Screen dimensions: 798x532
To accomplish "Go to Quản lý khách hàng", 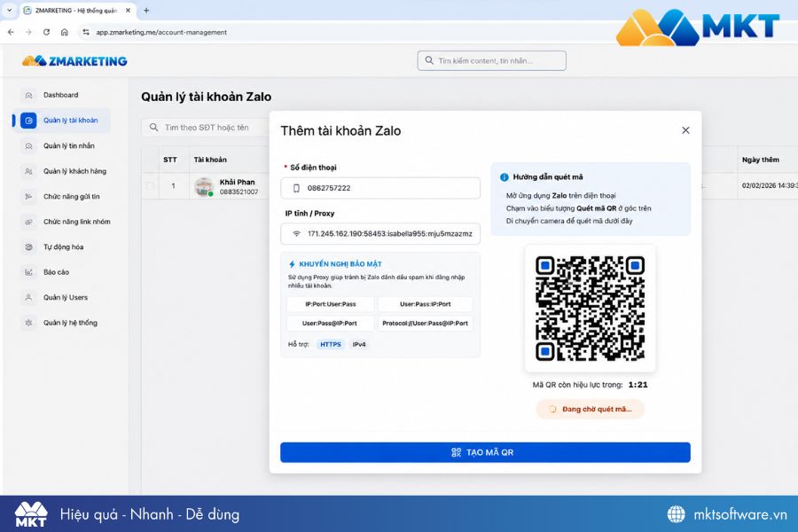I will 74,171.
